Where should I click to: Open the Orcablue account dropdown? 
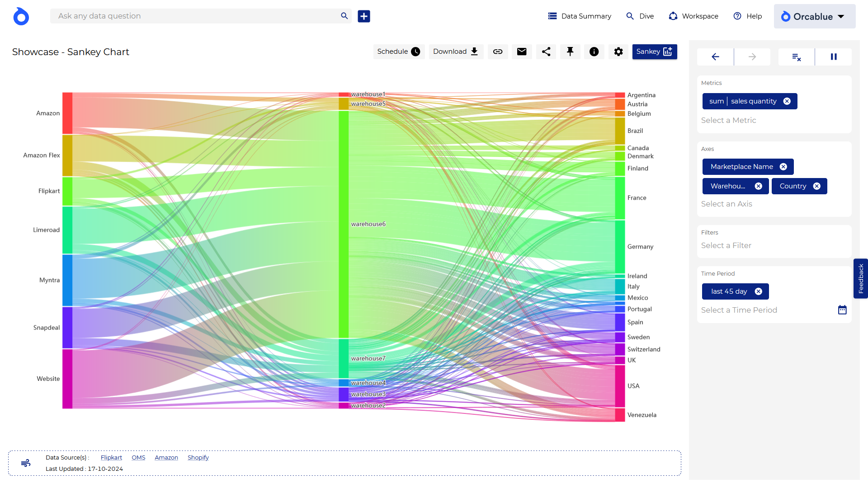[814, 17]
